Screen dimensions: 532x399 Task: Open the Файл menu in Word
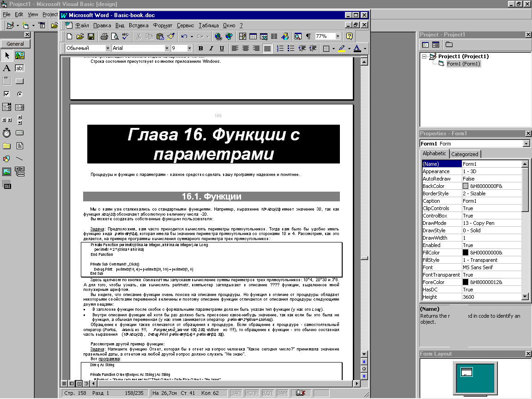82,25
